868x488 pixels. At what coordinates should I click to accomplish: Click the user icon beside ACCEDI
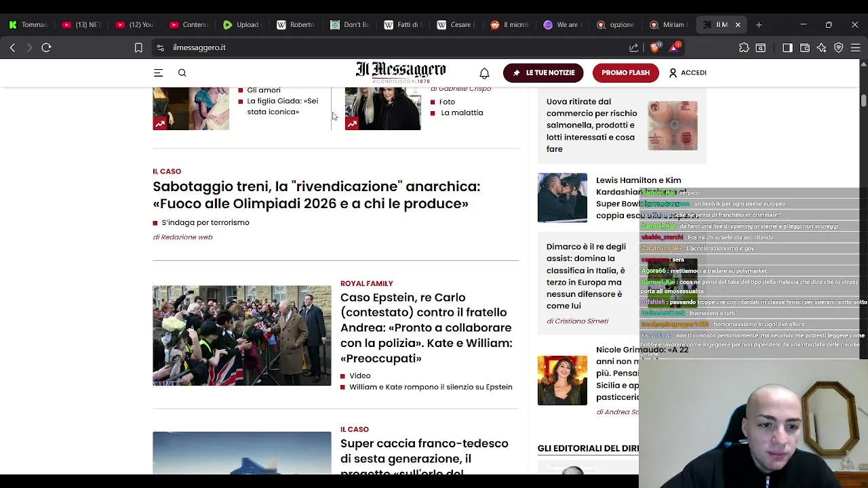(673, 73)
